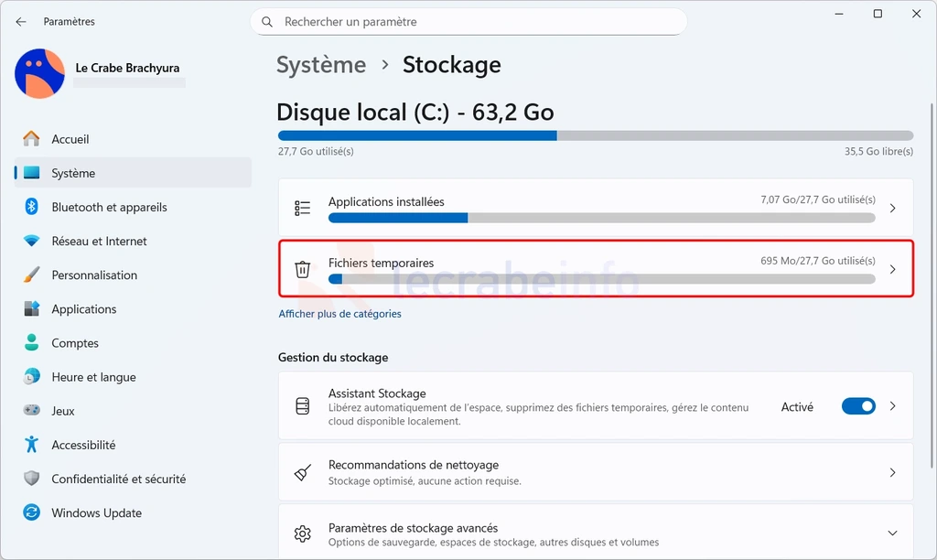The width and height of the screenshot is (937, 560).
Task: Click the Système monitor icon
Action: click(31, 173)
